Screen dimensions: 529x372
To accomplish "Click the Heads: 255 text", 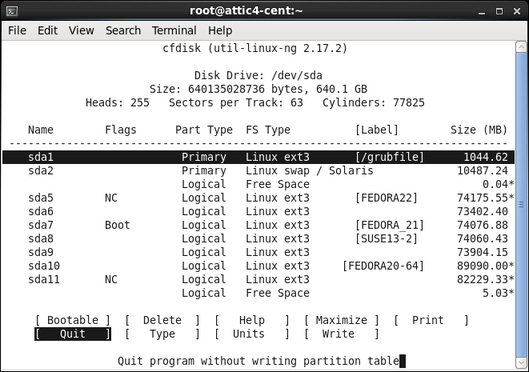I will tap(117, 103).
